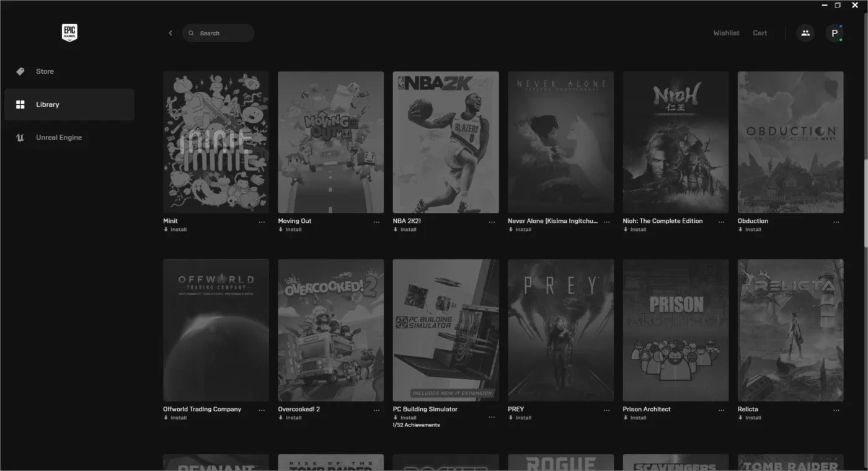Open options menu for NBA 2K21
The width and height of the screenshot is (868, 471).
[492, 222]
